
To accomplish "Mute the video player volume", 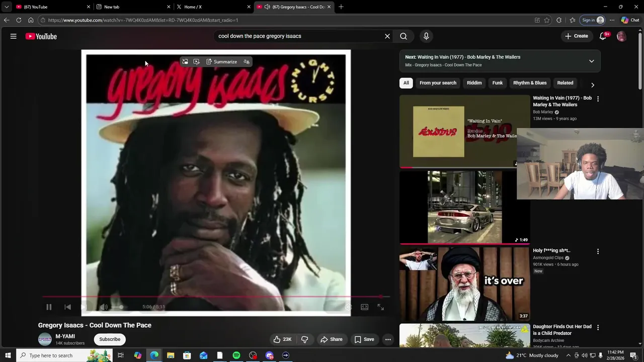I will (104, 307).
